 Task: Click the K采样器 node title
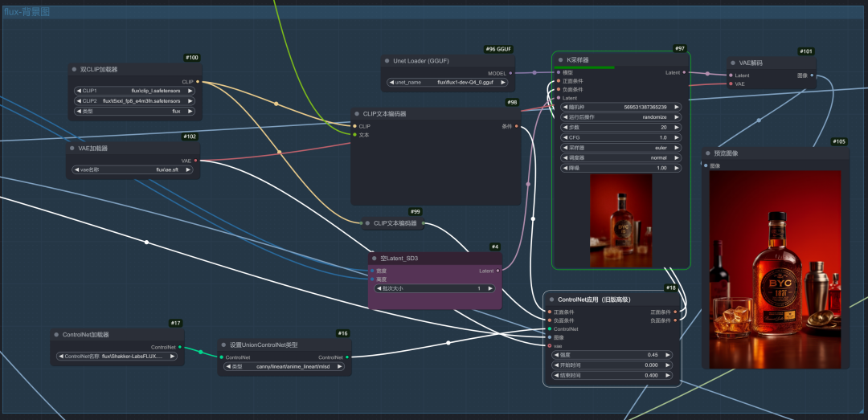point(577,59)
